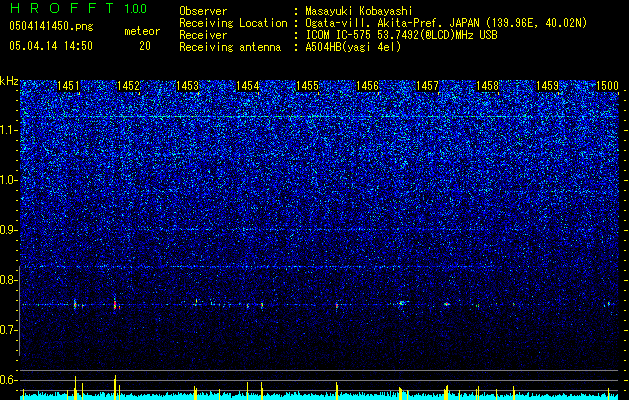629x400 pixels.
Task: Click the kHz axis unit label
Action: (9, 81)
